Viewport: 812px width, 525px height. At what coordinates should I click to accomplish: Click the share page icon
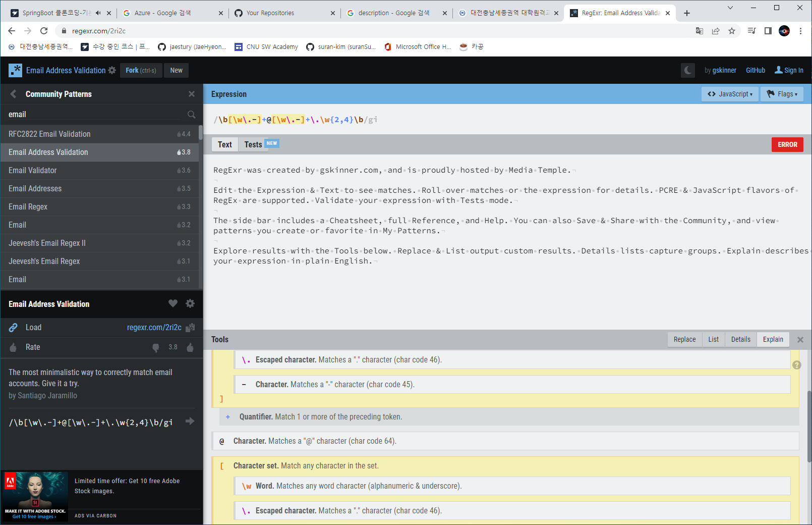point(716,31)
